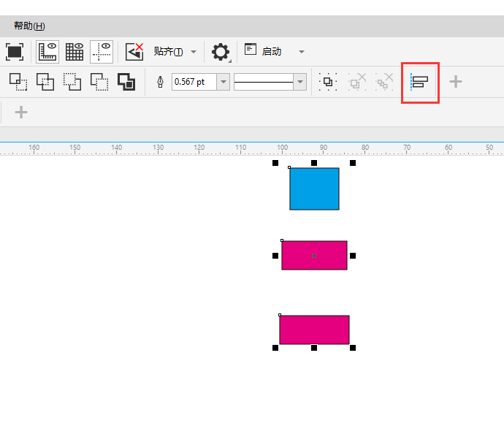
Task: Click the top-center selection handle
Action: coord(314,163)
